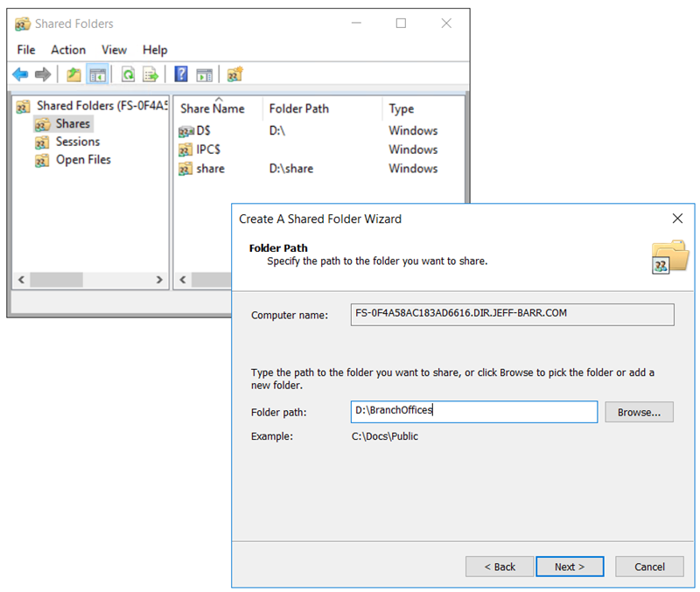Click the Show/Hide Action Pane icon
Screen dimensions: 700x592
tap(204, 74)
